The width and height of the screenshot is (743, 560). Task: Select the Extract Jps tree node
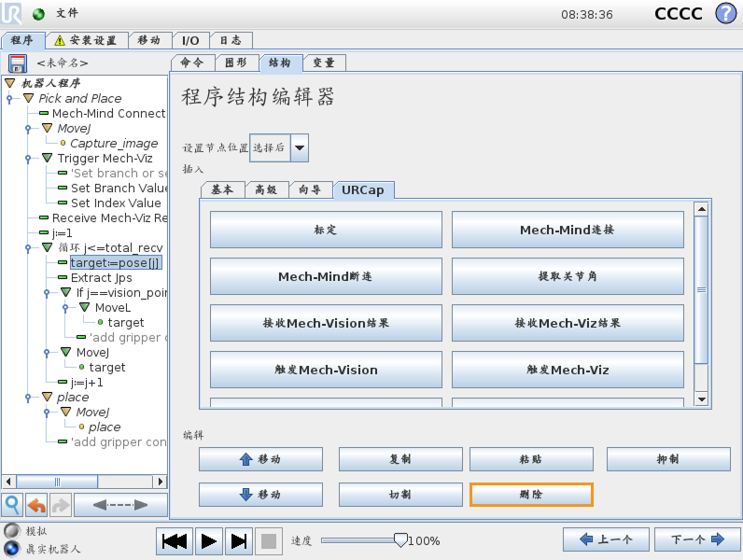[101, 277]
